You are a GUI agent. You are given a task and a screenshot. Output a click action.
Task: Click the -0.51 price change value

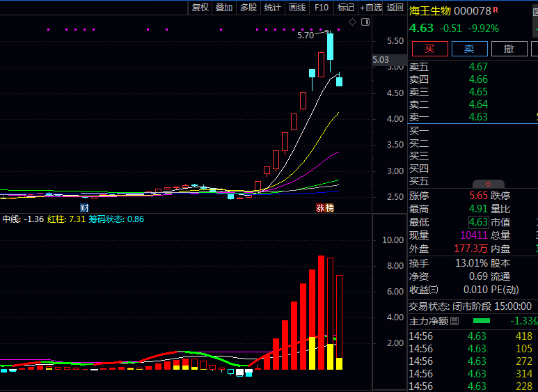pos(451,29)
